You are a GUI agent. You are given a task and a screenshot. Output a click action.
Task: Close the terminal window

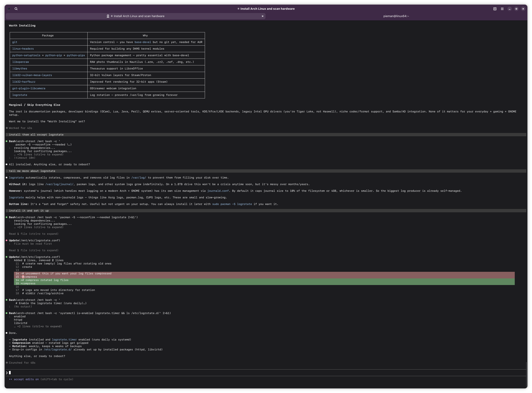523,9
